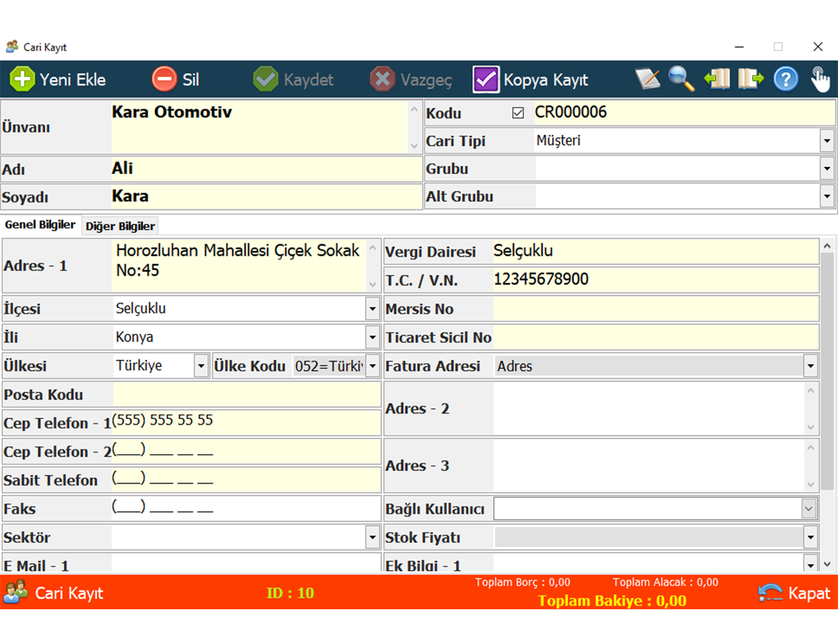Screen dimensions: 838x644
Task: Click the Adres - 1 text field
Action: (239, 266)
